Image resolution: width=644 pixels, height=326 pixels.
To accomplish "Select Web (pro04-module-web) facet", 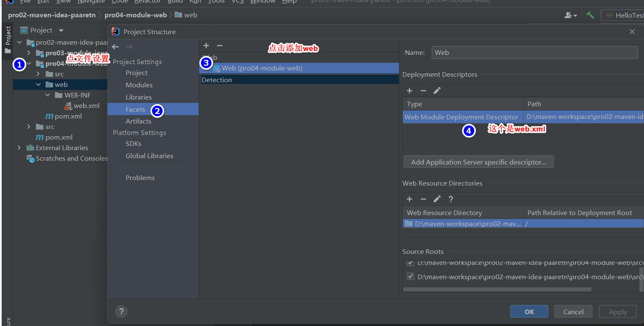I will (x=299, y=68).
